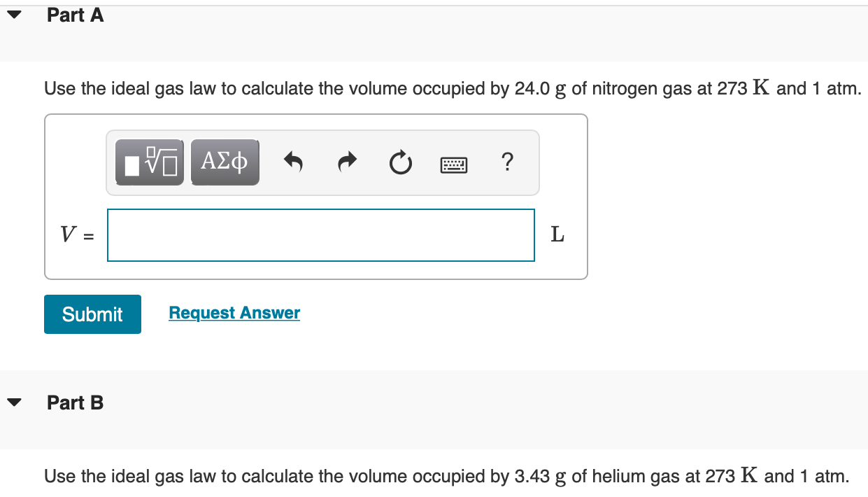Click the Part A heading

point(74,14)
